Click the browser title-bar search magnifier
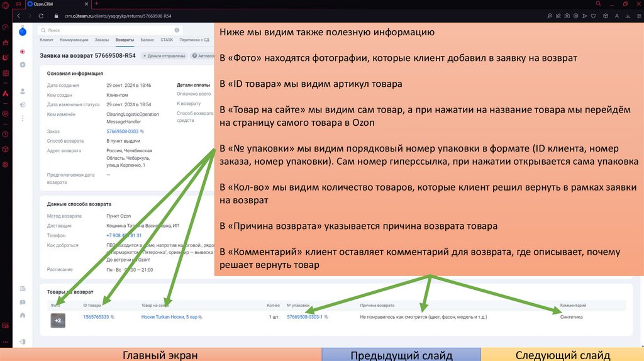The height and width of the screenshot is (361, 644). (x=599, y=4)
